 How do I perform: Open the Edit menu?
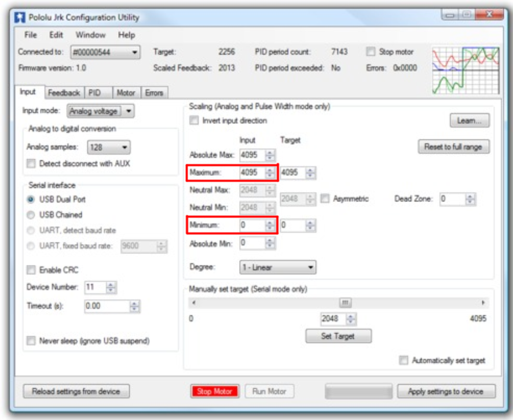[56, 35]
